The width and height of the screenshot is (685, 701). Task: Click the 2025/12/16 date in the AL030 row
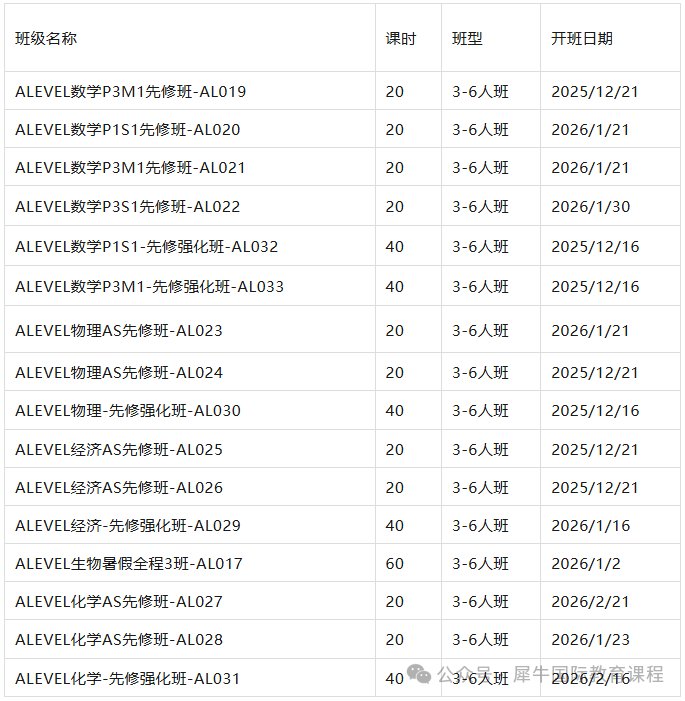(595, 410)
